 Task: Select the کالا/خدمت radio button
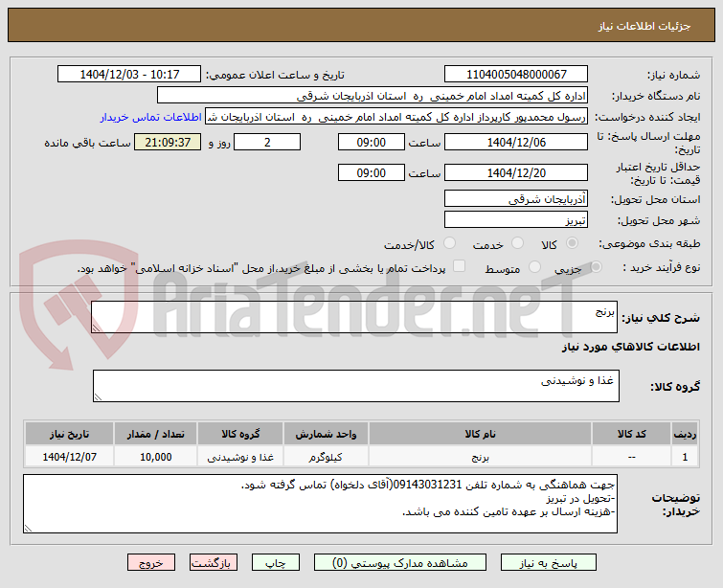(x=449, y=243)
